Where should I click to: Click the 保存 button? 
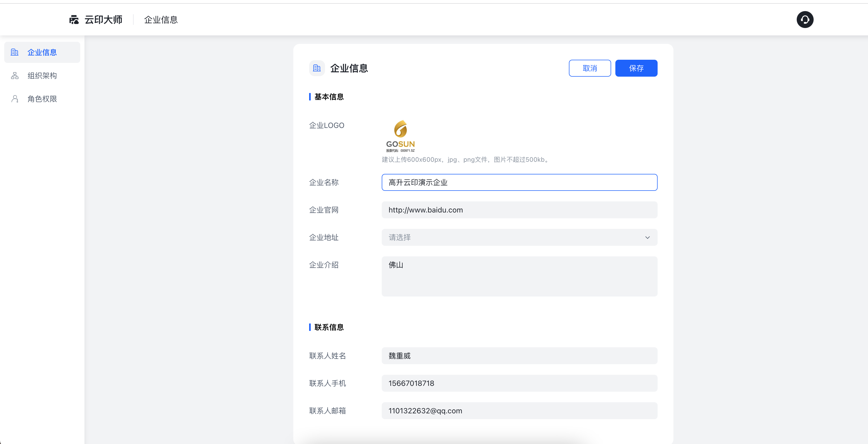click(636, 68)
